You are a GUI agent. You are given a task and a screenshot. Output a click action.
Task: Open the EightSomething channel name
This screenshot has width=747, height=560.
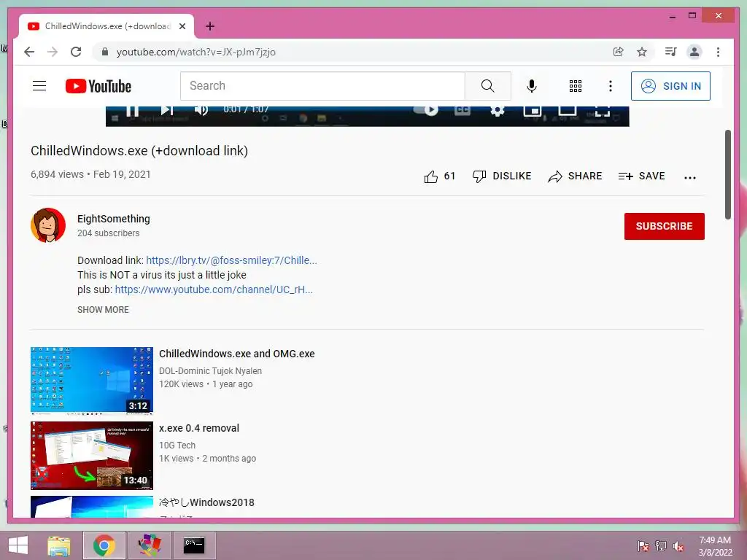coord(113,219)
